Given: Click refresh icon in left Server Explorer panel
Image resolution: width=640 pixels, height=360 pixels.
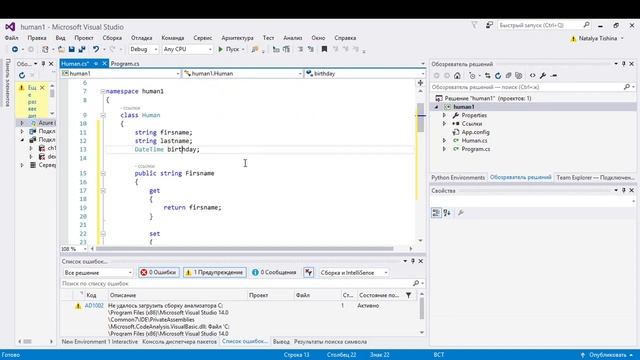Looking at the screenshot, I should tap(22, 76).
